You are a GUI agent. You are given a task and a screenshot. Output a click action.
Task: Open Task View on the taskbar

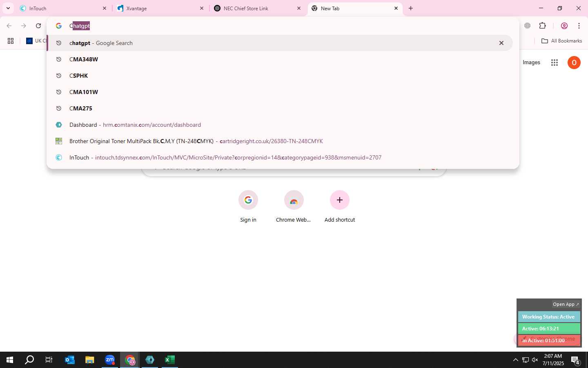click(49, 360)
